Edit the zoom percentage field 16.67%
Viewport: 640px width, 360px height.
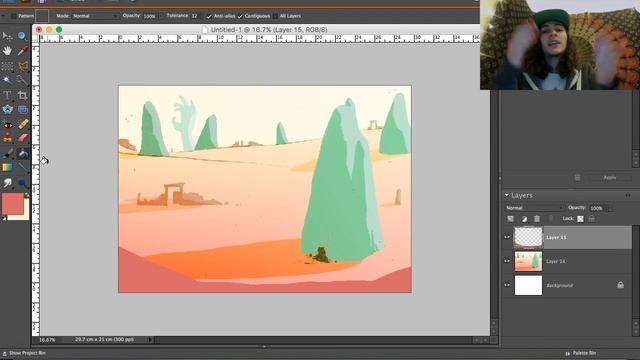click(47, 340)
